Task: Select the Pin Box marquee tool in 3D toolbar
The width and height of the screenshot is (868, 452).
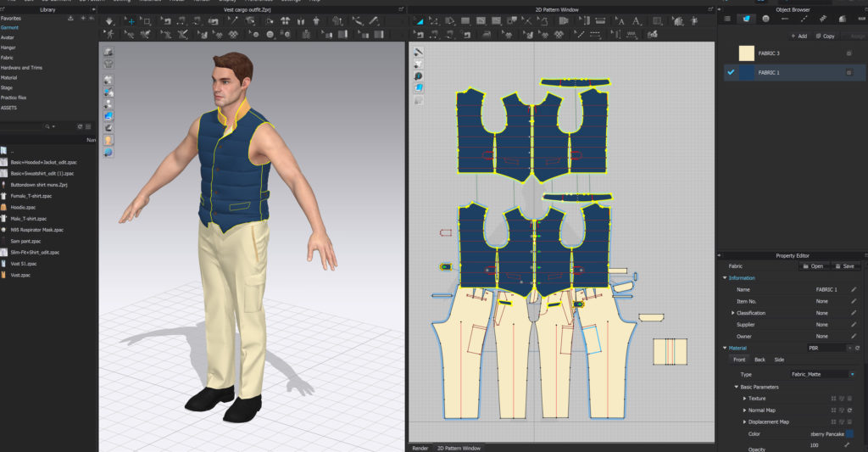Action: coord(146,21)
